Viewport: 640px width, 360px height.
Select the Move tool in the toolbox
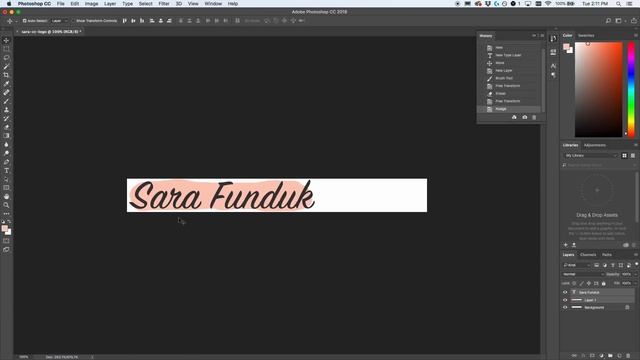coord(6,40)
